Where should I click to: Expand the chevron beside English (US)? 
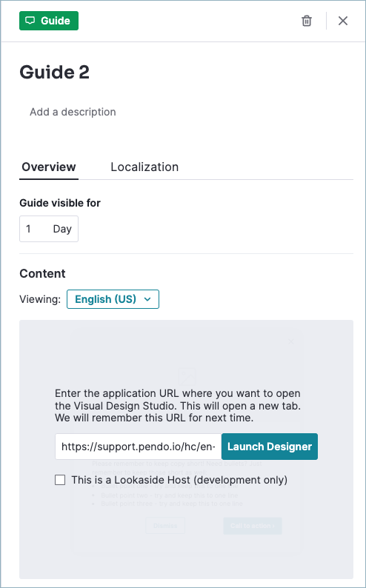coord(147,299)
